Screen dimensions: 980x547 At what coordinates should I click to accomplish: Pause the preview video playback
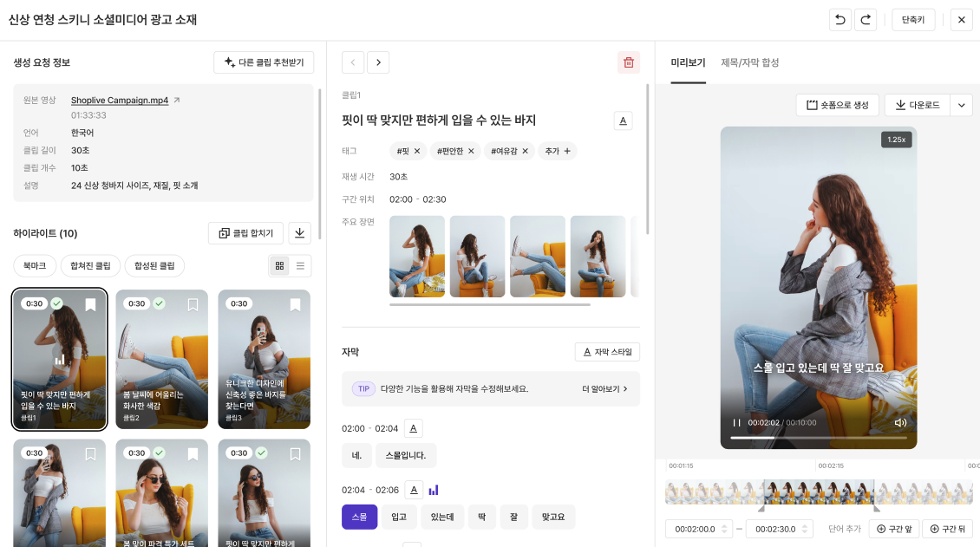(x=736, y=423)
